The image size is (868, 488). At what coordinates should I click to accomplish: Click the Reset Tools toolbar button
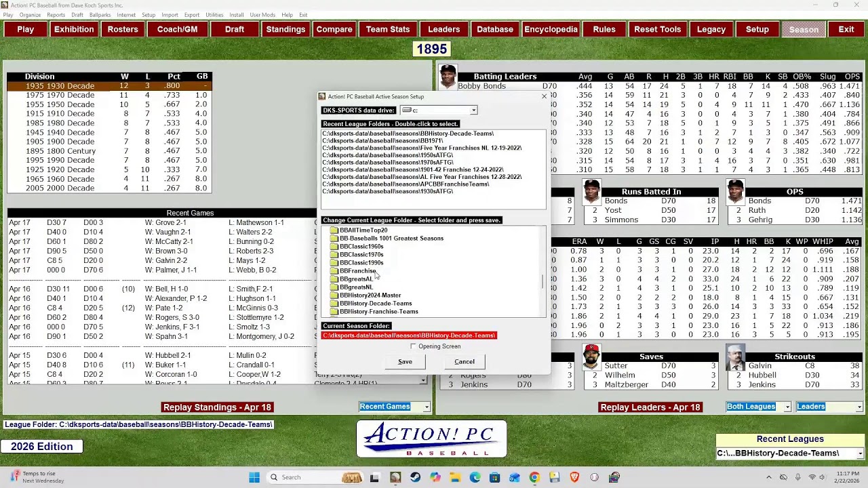pos(657,29)
